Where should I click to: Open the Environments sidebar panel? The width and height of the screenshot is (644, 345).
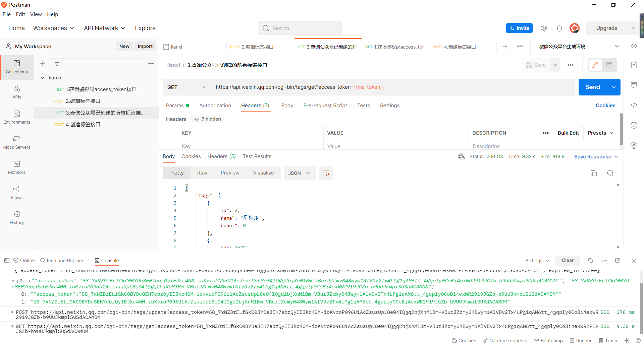pyautogui.click(x=16, y=117)
